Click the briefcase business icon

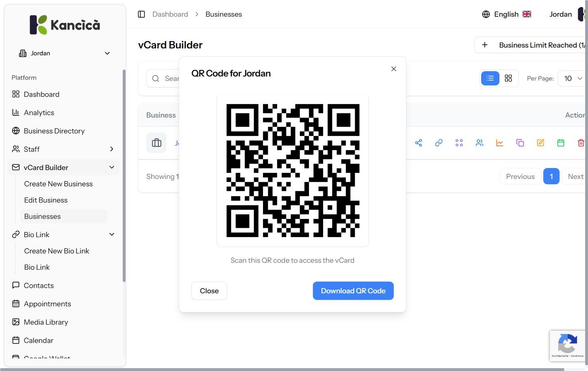click(x=156, y=143)
